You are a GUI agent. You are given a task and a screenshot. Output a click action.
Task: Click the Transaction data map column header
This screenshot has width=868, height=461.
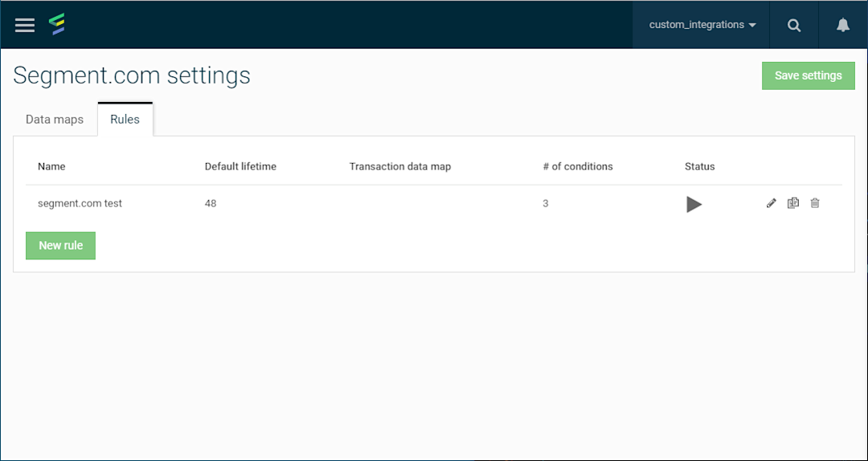pyautogui.click(x=400, y=166)
